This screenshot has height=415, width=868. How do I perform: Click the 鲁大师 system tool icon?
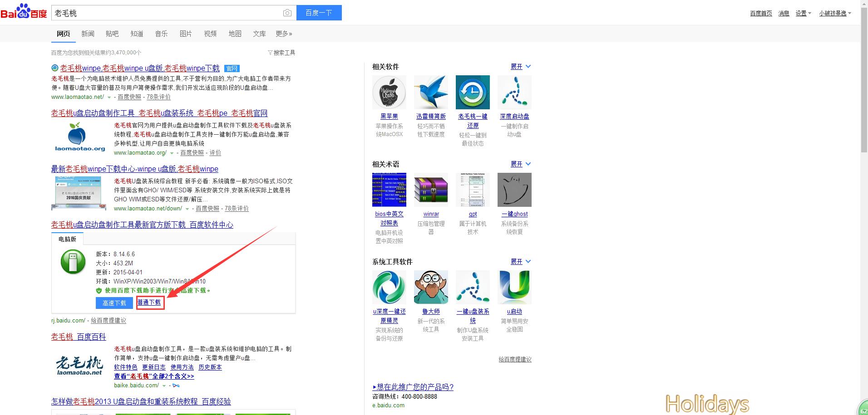[430, 287]
